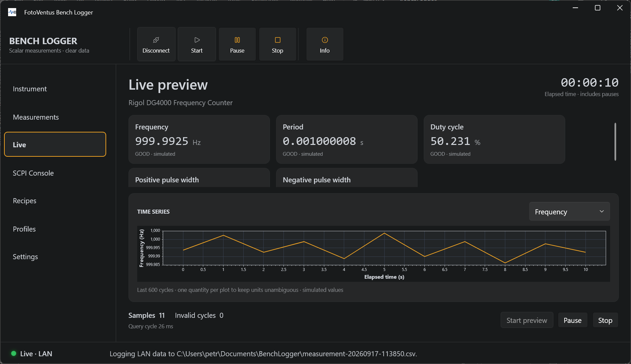The image size is (631, 364).
Task: Click the Duty cycle value 50.231
Action: 450,141
